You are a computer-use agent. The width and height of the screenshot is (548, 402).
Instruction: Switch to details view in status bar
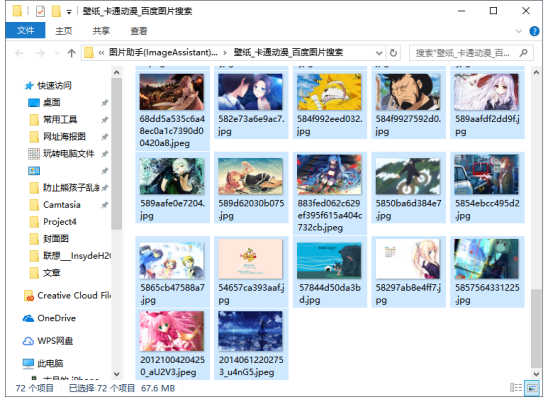click(x=515, y=388)
